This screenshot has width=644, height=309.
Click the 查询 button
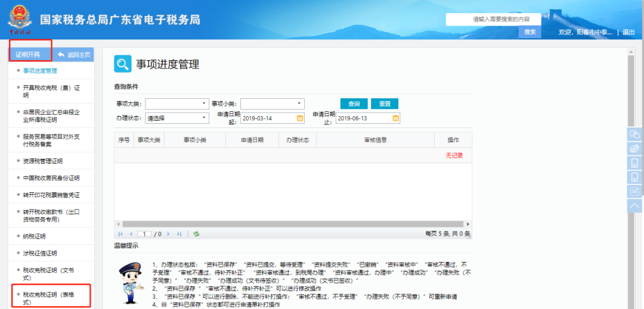[x=354, y=104]
